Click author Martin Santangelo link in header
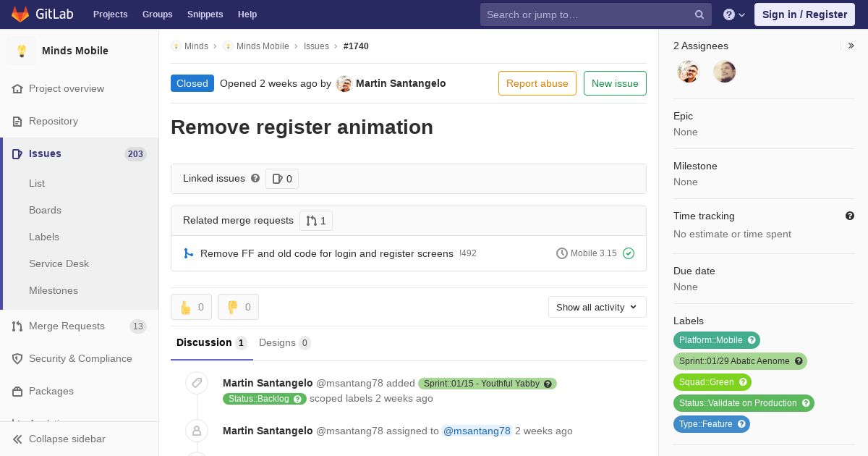Screen dimensions: 868x456 [401, 83]
